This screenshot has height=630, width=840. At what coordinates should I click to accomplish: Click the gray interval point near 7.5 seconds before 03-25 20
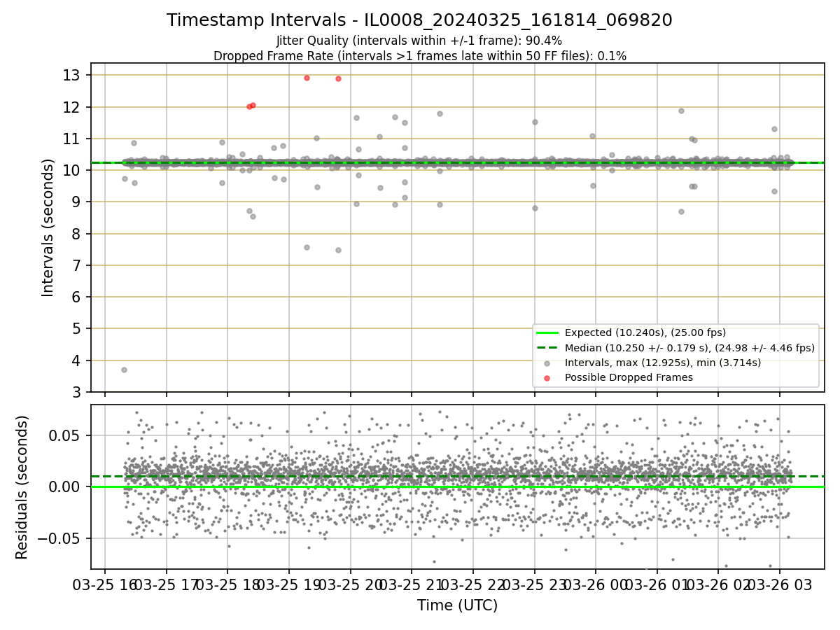click(x=338, y=250)
